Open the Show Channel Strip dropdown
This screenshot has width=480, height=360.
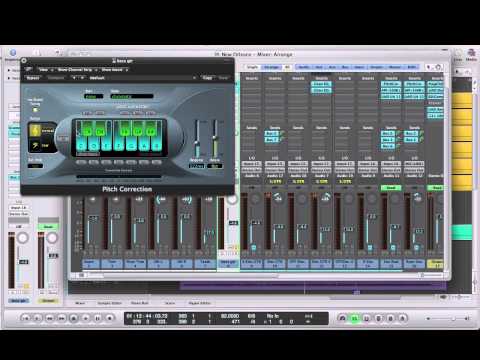(77, 70)
